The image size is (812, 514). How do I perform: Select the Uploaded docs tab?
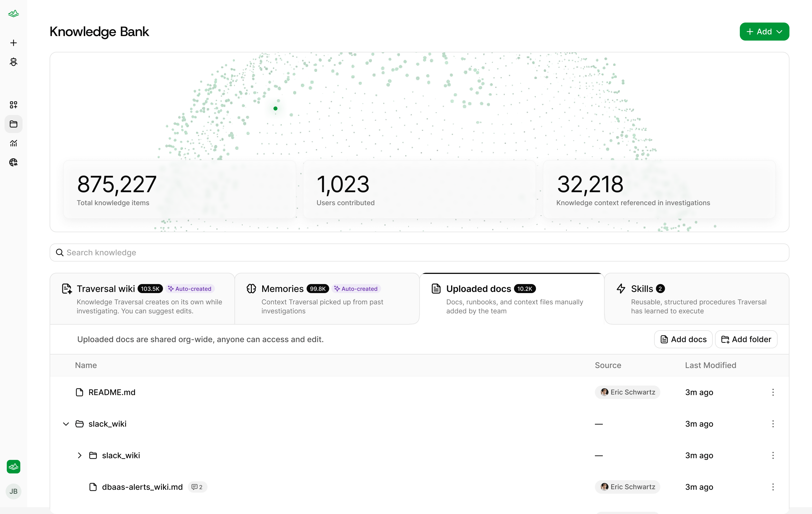(x=511, y=299)
